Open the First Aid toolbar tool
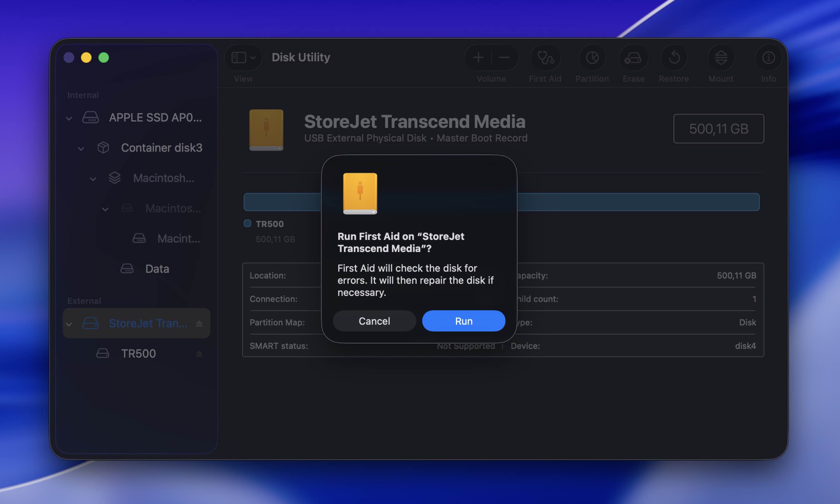Screen dimensions: 840x504 pos(545,58)
